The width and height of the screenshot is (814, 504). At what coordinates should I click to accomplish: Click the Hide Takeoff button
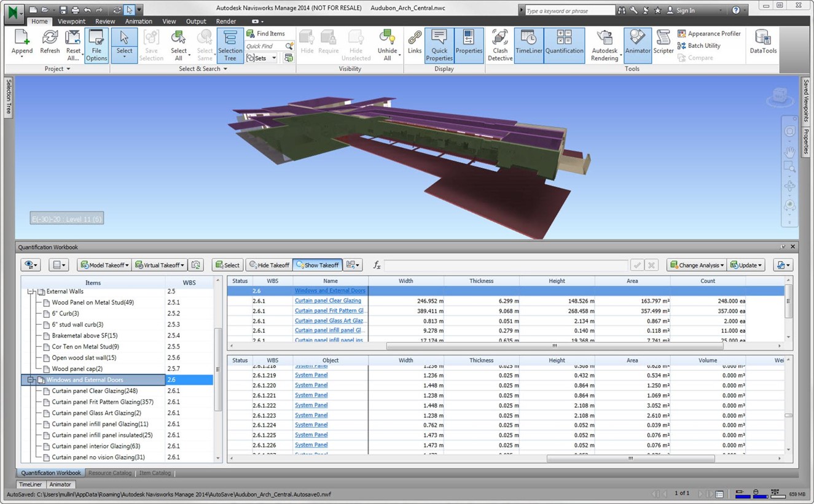click(268, 265)
